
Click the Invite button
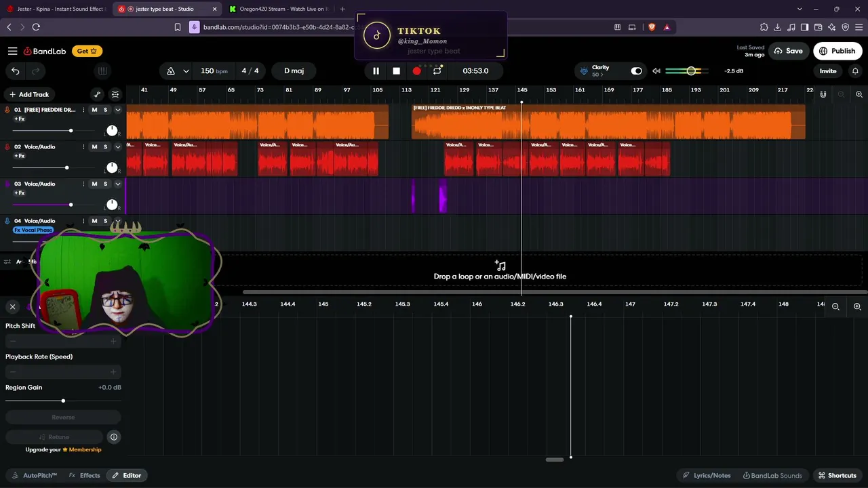(x=828, y=71)
